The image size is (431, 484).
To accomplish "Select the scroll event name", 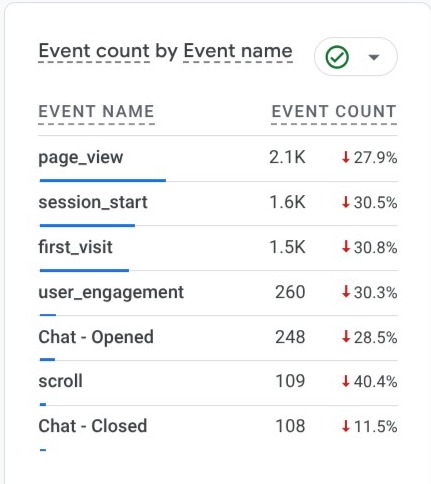I will [60, 381].
